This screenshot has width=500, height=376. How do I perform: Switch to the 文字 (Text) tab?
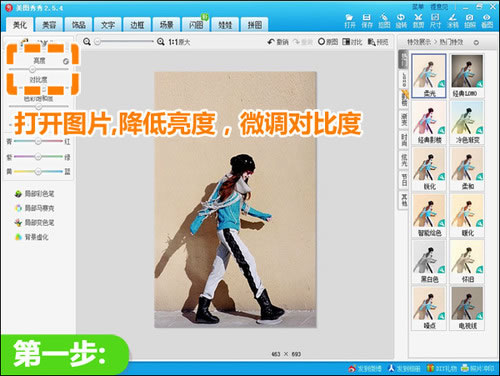point(108,25)
